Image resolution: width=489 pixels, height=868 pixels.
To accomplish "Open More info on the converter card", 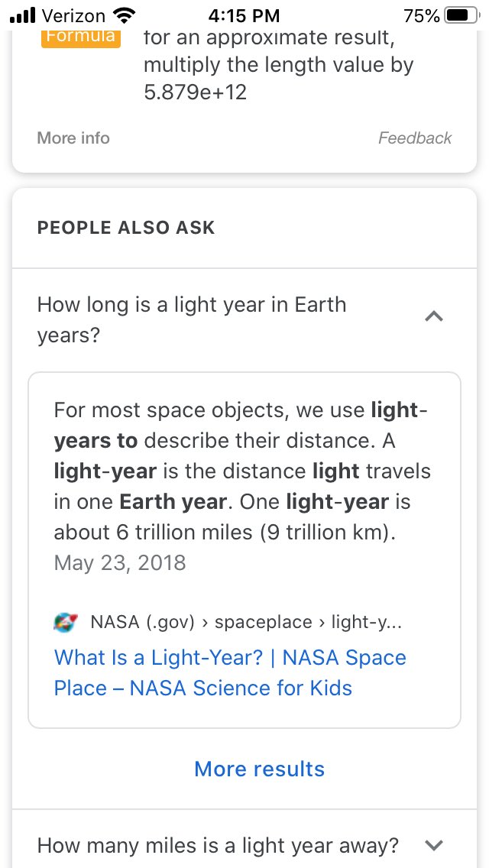I will (x=73, y=138).
